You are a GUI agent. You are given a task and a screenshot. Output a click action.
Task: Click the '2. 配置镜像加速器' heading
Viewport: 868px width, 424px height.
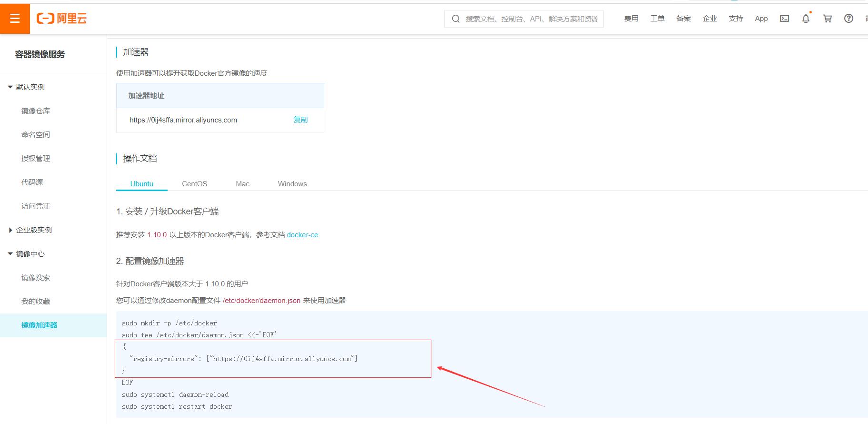pos(150,261)
